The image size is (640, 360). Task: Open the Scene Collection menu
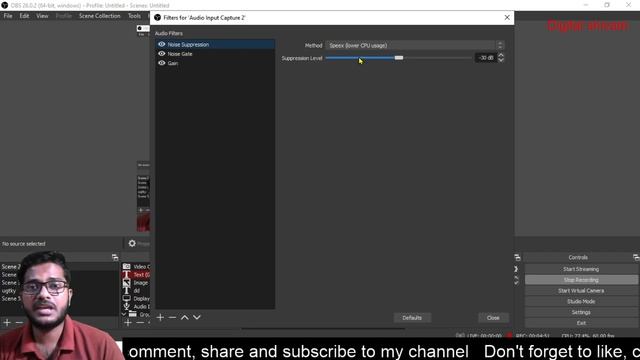[x=100, y=16]
